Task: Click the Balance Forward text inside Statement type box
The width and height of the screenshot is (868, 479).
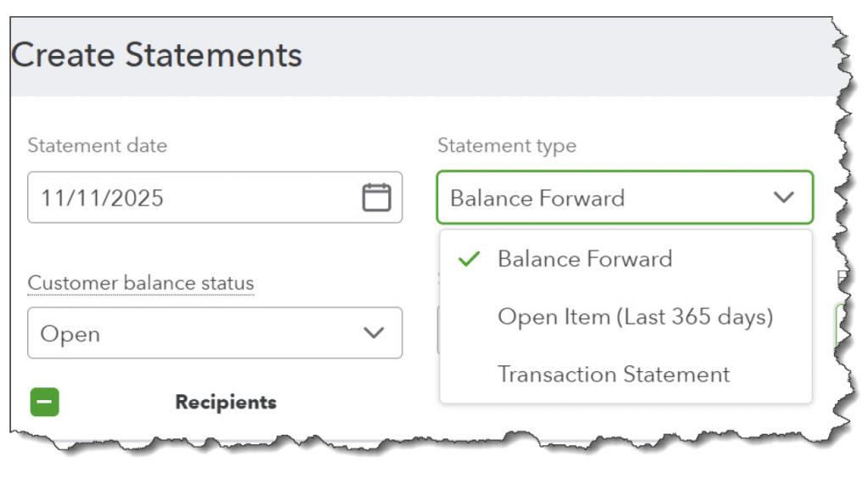Action: [537, 198]
